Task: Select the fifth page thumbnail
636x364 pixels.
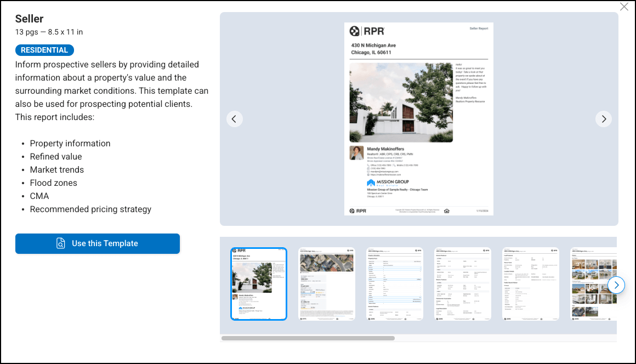Action: coord(531,284)
